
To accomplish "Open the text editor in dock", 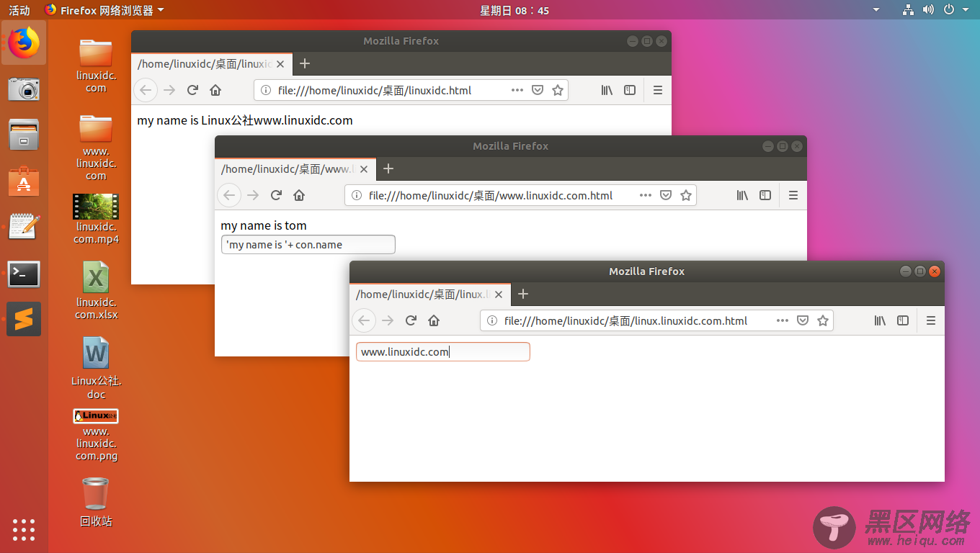I will pos(24,227).
